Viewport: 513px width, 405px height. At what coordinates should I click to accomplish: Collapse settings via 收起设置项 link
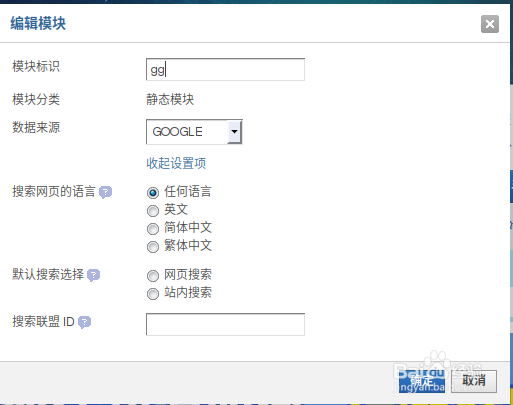click(176, 163)
